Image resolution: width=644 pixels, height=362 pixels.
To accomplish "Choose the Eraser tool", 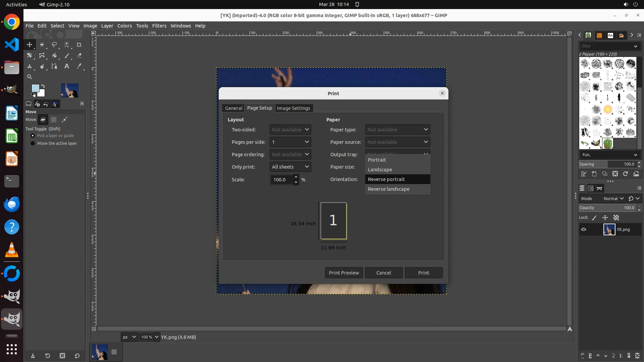I will click(79, 56).
